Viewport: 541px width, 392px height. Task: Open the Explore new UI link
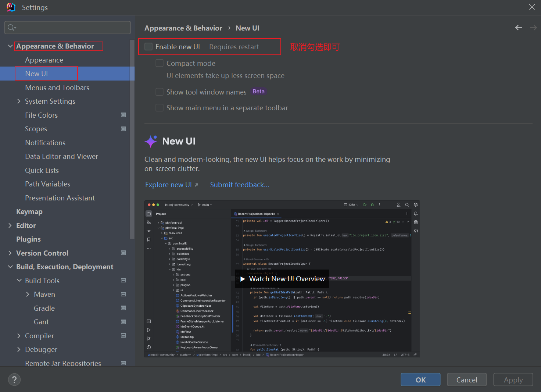[168, 185]
